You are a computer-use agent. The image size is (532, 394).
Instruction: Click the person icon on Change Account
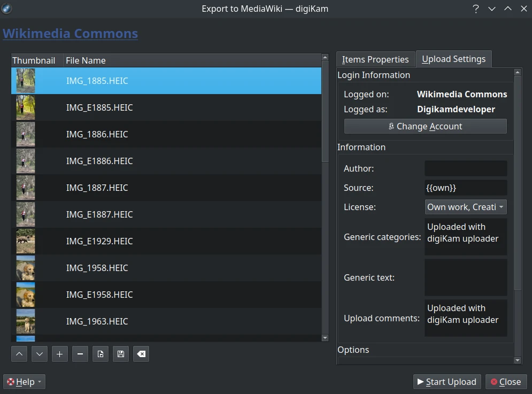click(391, 126)
